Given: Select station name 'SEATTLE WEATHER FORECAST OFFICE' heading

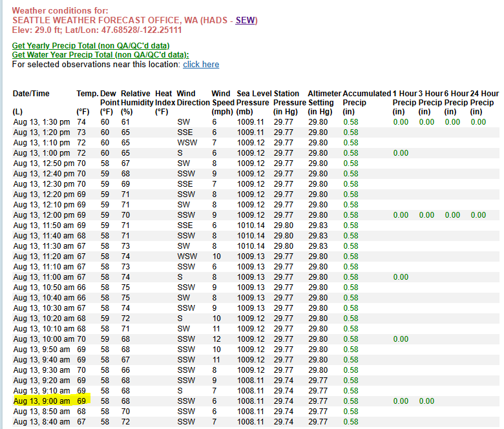Looking at the screenshot, I should pos(97,20).
